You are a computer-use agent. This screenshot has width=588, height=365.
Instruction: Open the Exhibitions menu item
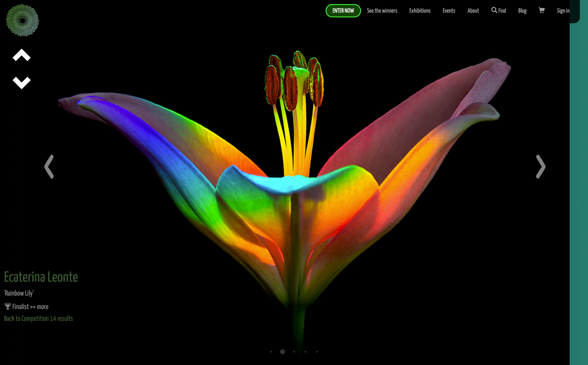[420, 11]
